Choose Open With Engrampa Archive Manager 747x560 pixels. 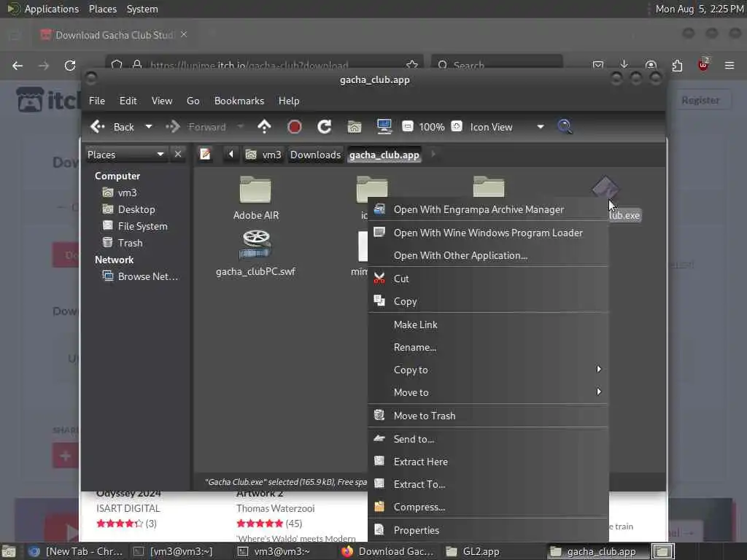coord(488,209)
